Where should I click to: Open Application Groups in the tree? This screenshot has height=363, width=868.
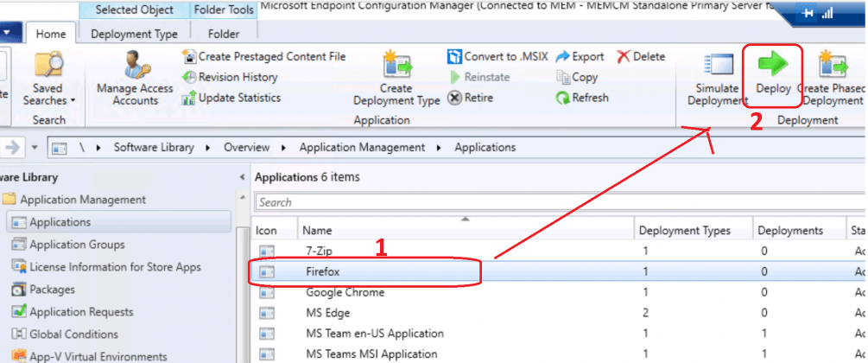[77, 245]
